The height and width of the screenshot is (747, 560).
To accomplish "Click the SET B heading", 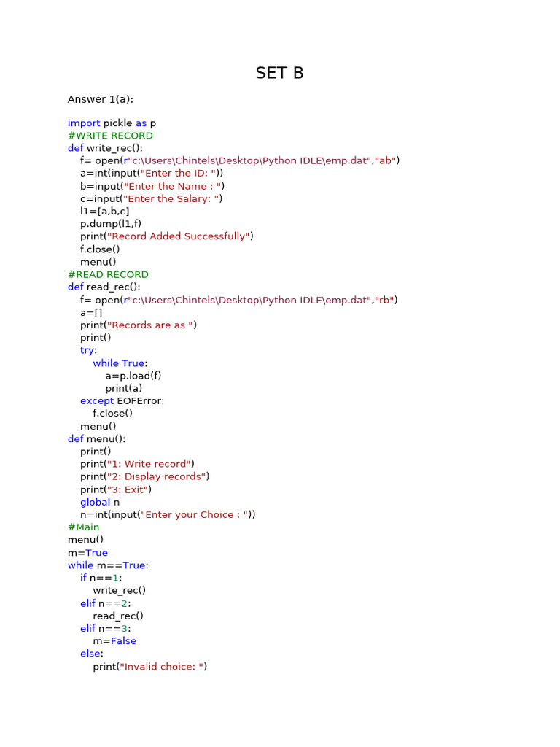I will point(279,73).
